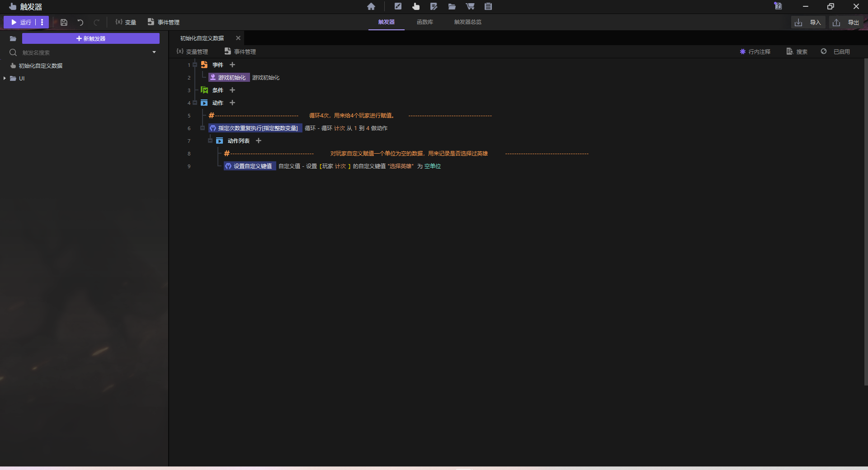Click the 动作列表 blue list icon
The height and width of the screenshot is (470, 868).
(220, 141)
